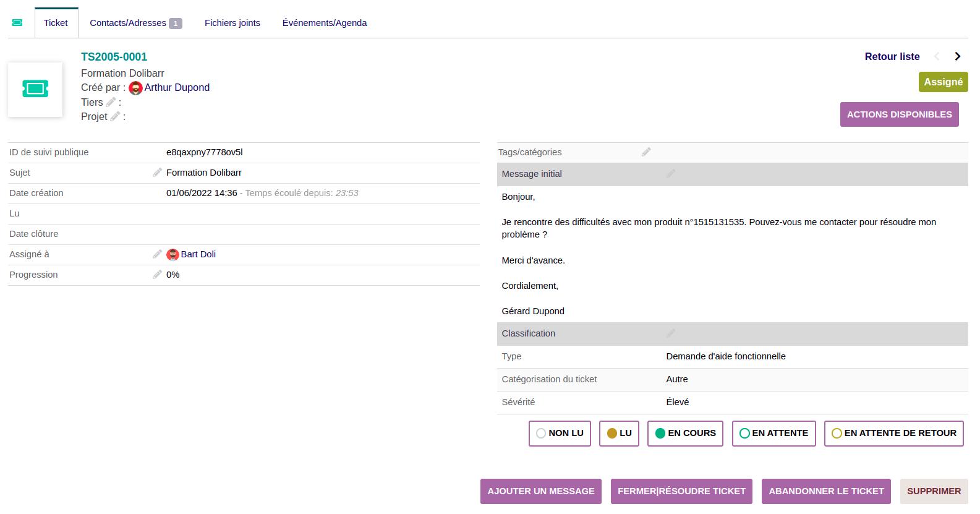Image resolution: width=980 pixels, height=514 pixels.
Task: Click the Catégorisation value Autre
Action: 677,379
